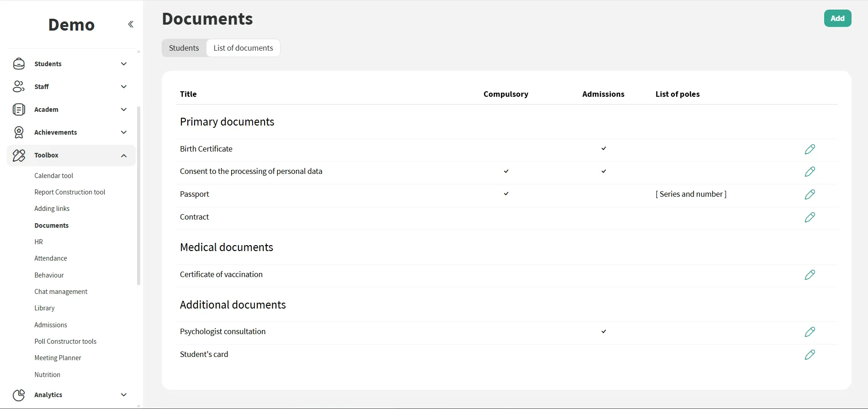Viewport: 868px width, 409px height.
Task: Select the List of documents tab
Action: [243, 48]
